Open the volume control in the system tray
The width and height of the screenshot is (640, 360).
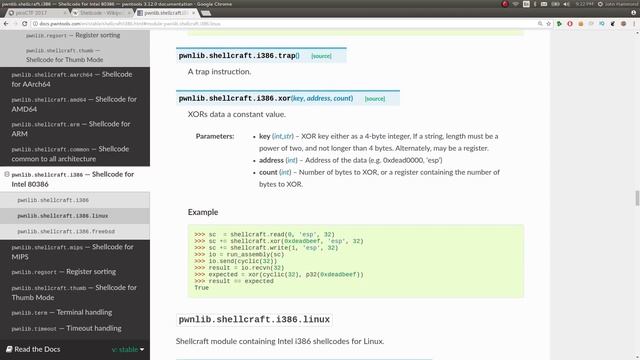[566, 4]
